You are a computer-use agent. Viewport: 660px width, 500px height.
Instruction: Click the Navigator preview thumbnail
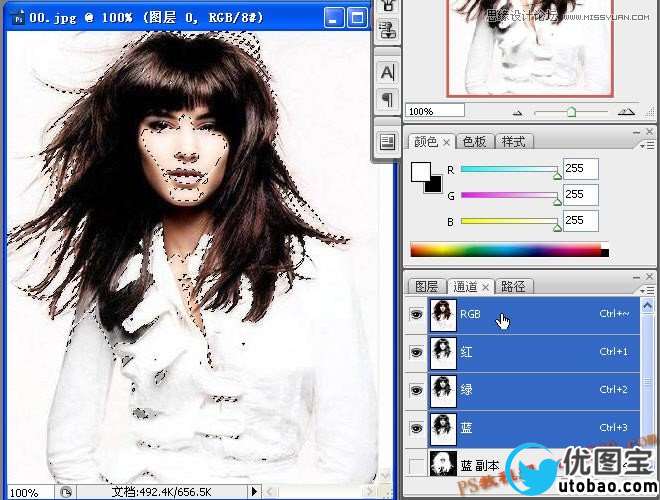pos(530,47)
